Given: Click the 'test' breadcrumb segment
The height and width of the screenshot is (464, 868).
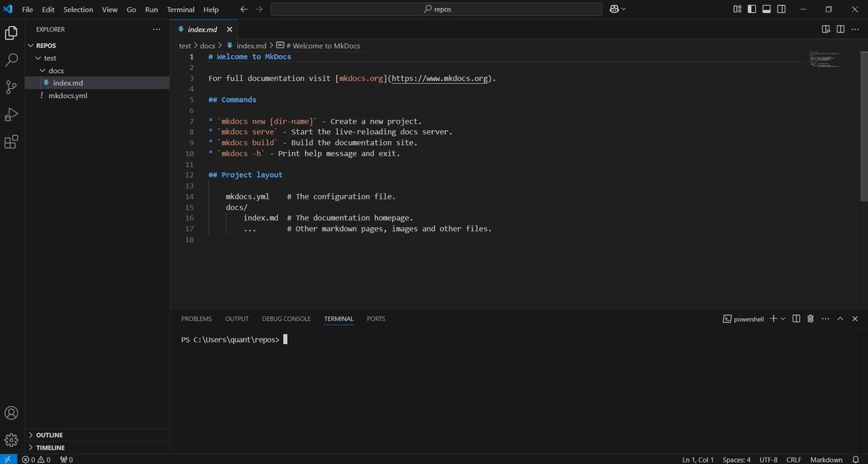Looking at the screenshot, I should (x=185, y=46).
